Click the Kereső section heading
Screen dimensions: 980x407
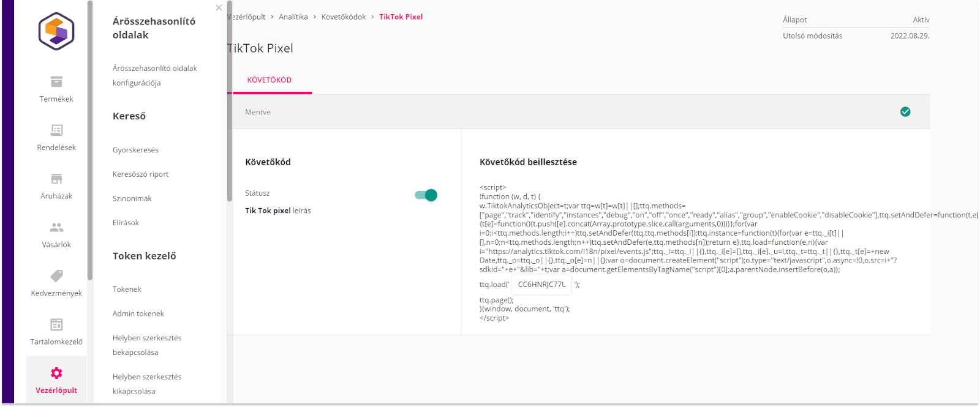(x=129, y=116)
